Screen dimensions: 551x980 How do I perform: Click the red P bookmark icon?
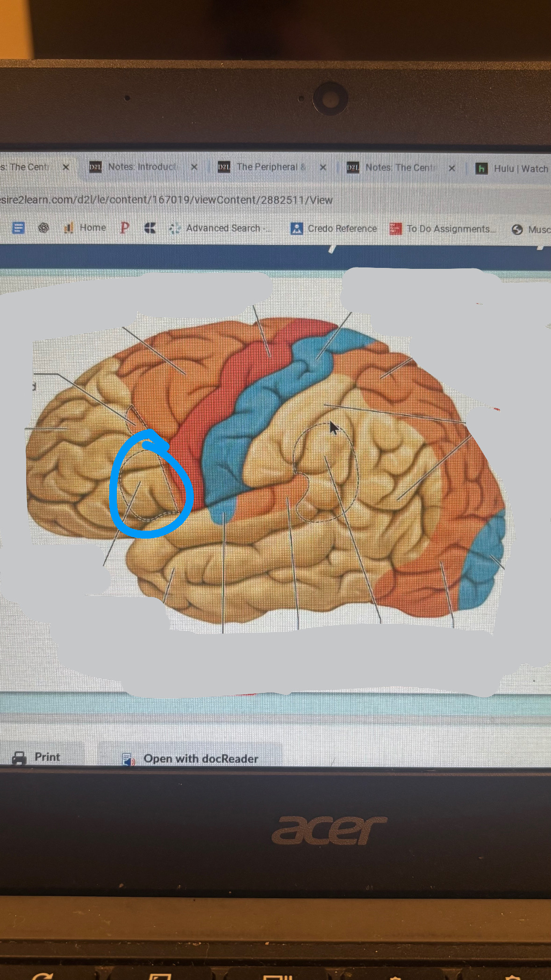pos(124,228)
